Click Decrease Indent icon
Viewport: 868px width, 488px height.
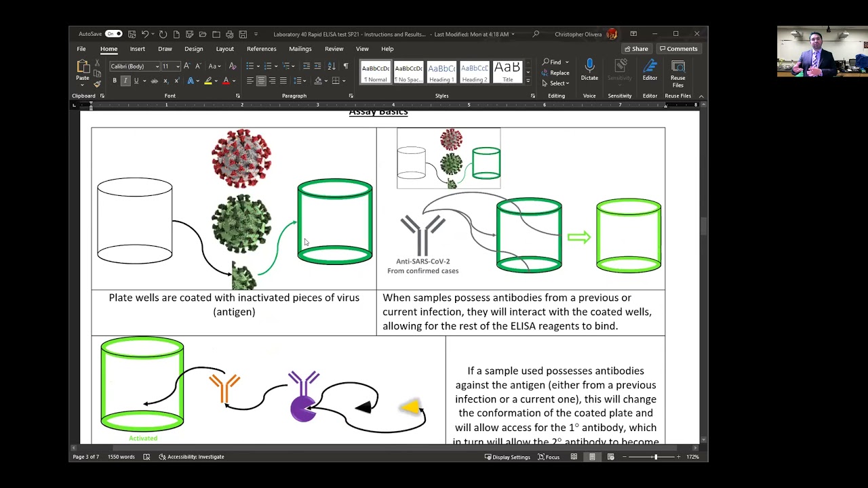click(x=306, y=66)
